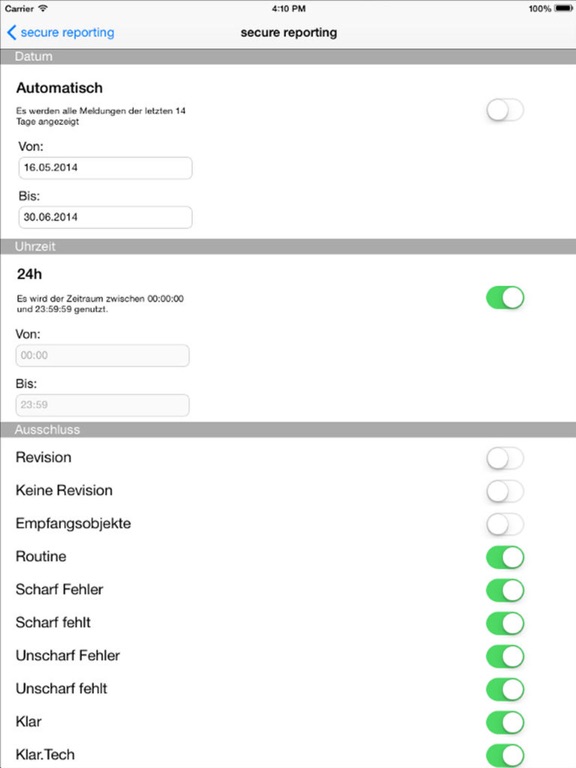
Task: Toggle the Unscharf fehlt switch
Action: point(505,689)
